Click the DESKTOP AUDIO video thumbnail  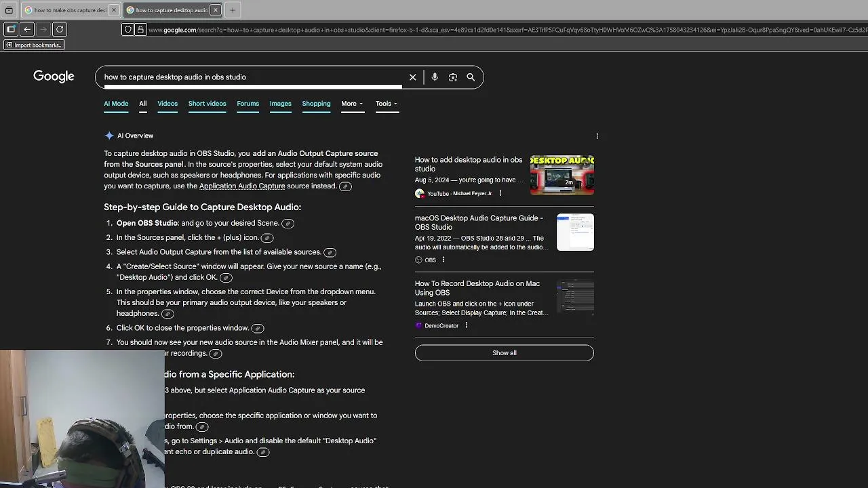pyautogui.click(x=562, y=175)
